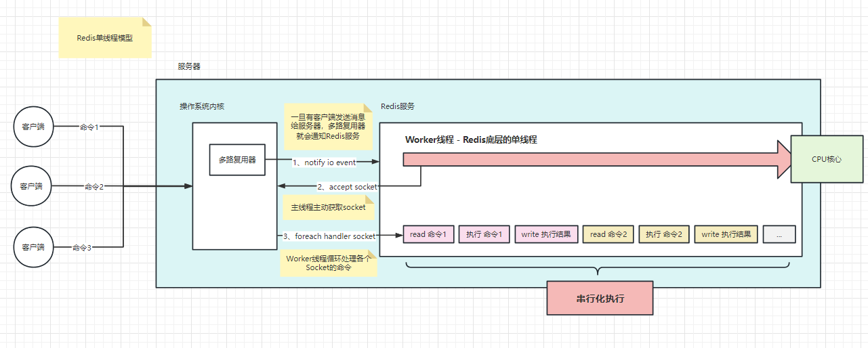The width and height of the screenshot is (868, 348).
Task: Select the pink 'write 执行结果' box
Action: [546, 234]
